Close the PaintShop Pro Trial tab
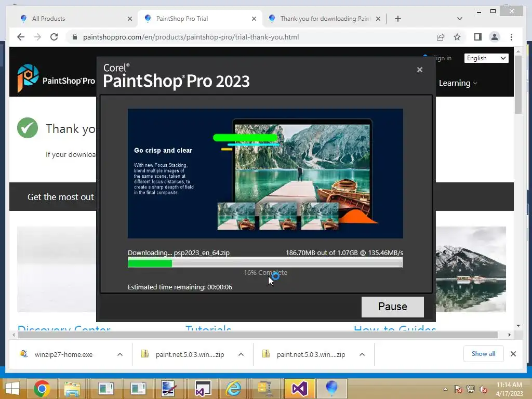532x399 pixels. 254,19
